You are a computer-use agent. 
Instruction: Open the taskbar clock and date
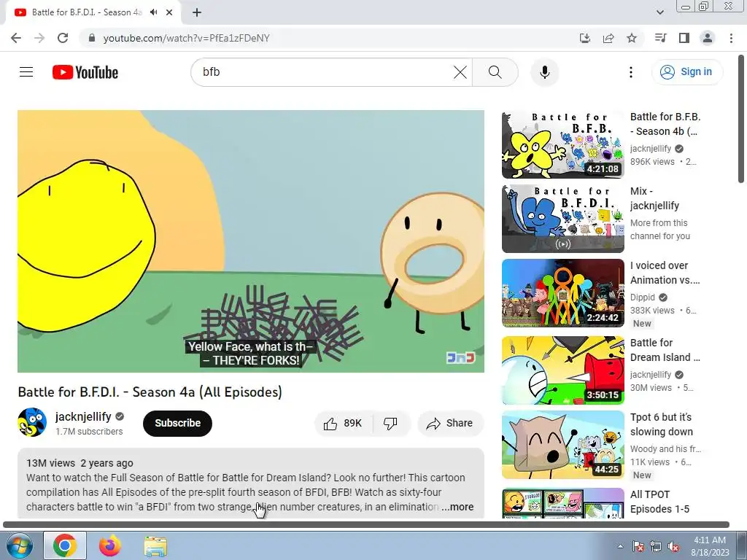710,546
